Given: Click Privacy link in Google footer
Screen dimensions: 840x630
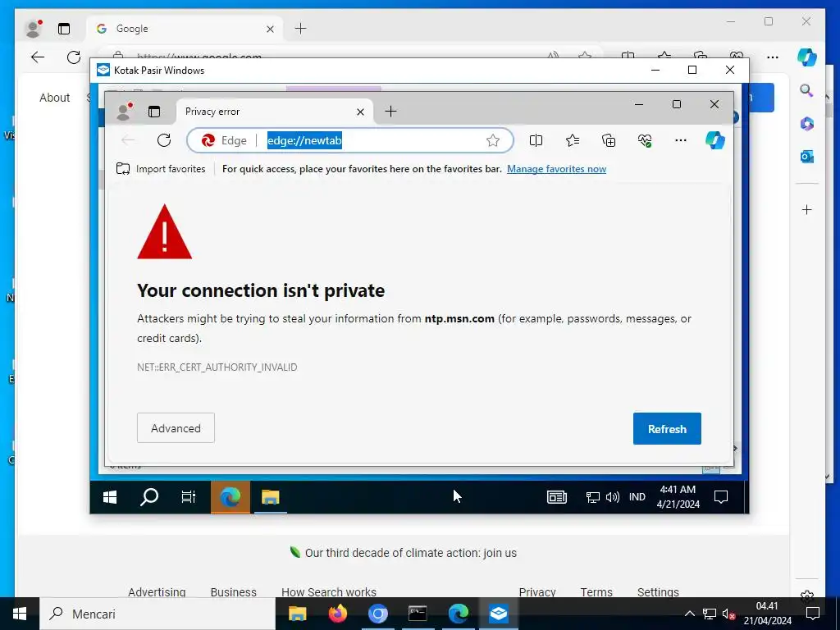Looking at the screenshot, I should pyautogui.click(x=537, y=592).
